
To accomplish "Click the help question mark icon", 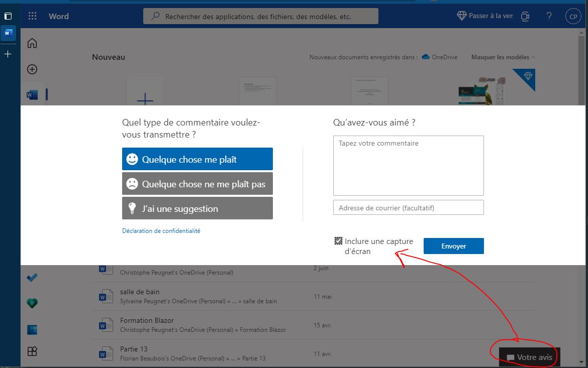I will coord(549,16).
